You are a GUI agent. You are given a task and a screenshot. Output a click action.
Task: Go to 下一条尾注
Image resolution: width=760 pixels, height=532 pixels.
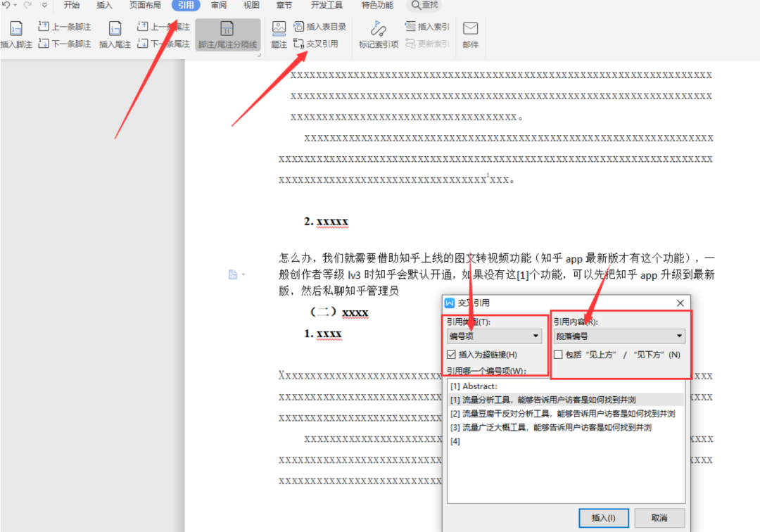tap(163, 44)
